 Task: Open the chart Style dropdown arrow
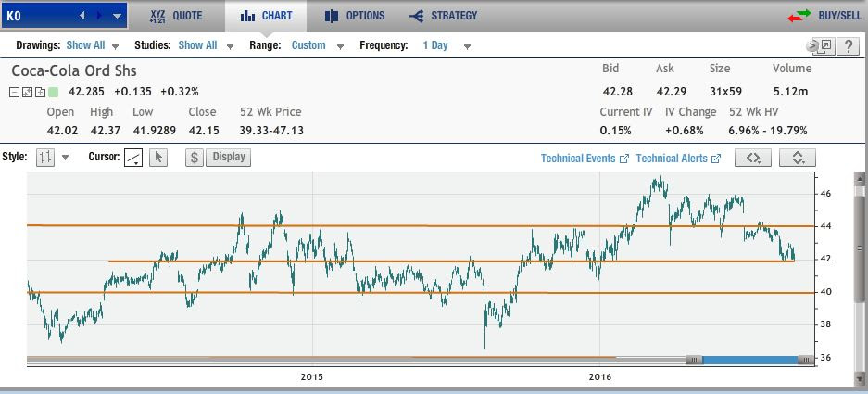[66, 158]
